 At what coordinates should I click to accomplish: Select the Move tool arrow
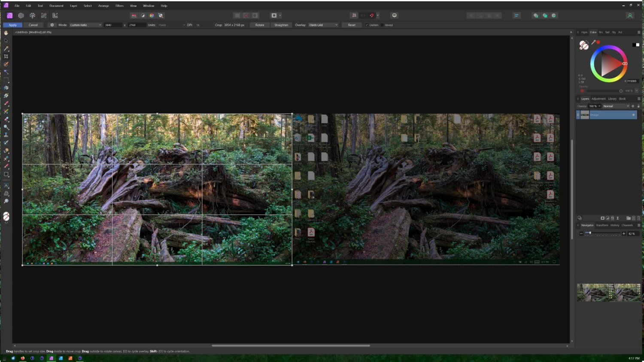click(x=6, y=41)
